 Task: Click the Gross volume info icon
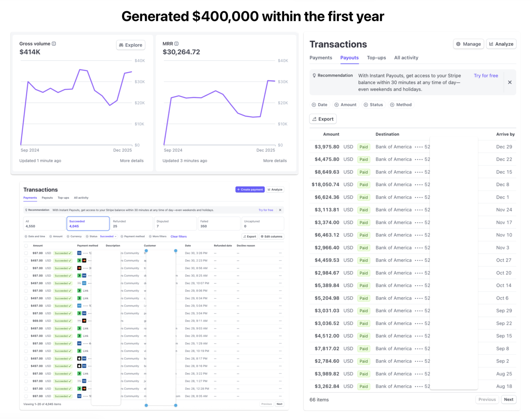[x=54, y=44]
